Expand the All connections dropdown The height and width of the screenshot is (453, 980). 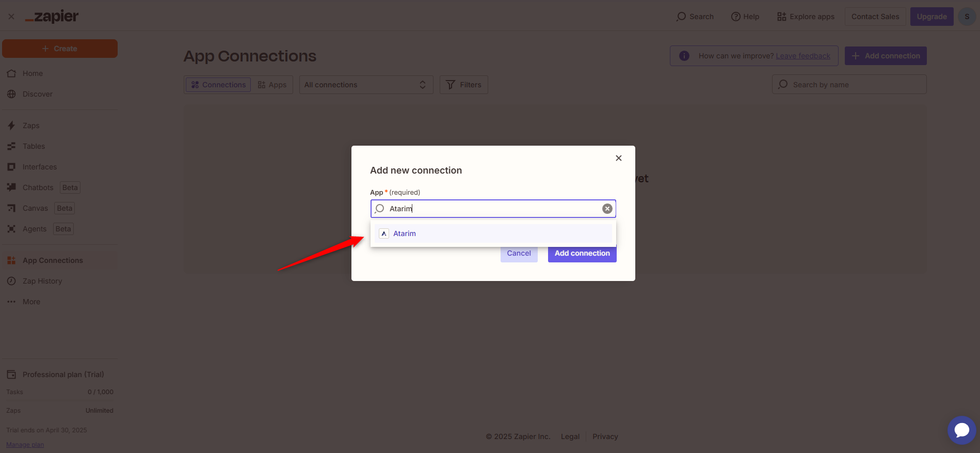tap(365, 85)
